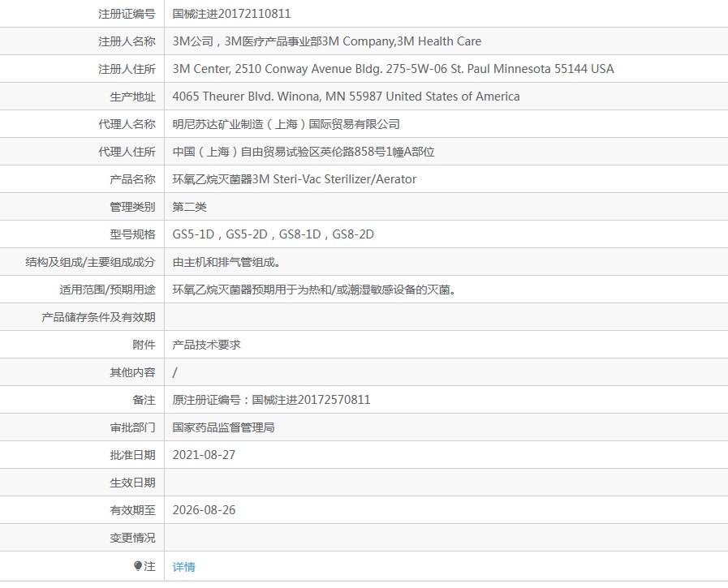
Task: Select intended use text 环氧乙烷灭菌器预期用于为热和/或潮湿敏感设备的灭菌
Action: [311, 290]
